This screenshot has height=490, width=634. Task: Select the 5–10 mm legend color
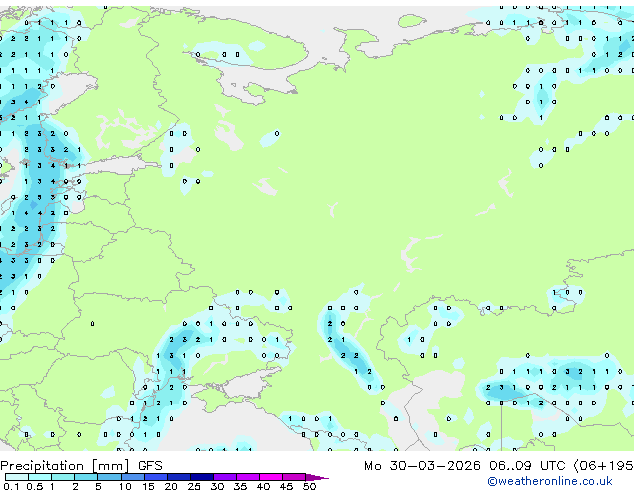(109, 477)
